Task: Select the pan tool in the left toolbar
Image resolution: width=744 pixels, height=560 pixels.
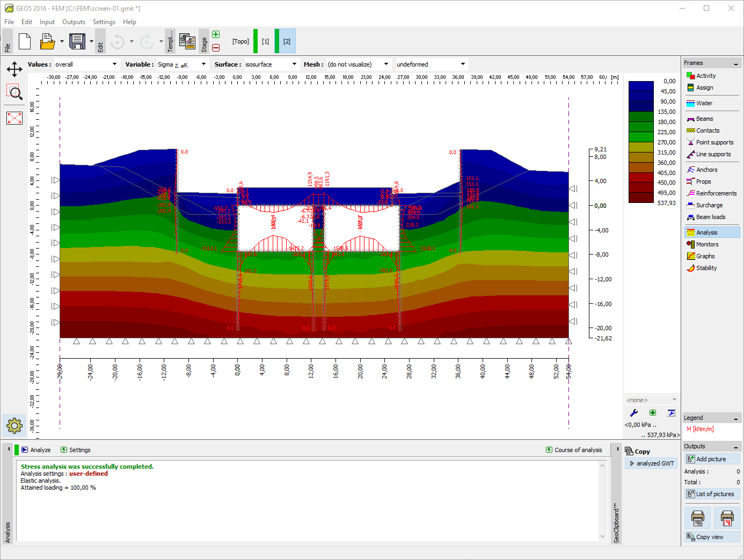Action: pos(14,69)
